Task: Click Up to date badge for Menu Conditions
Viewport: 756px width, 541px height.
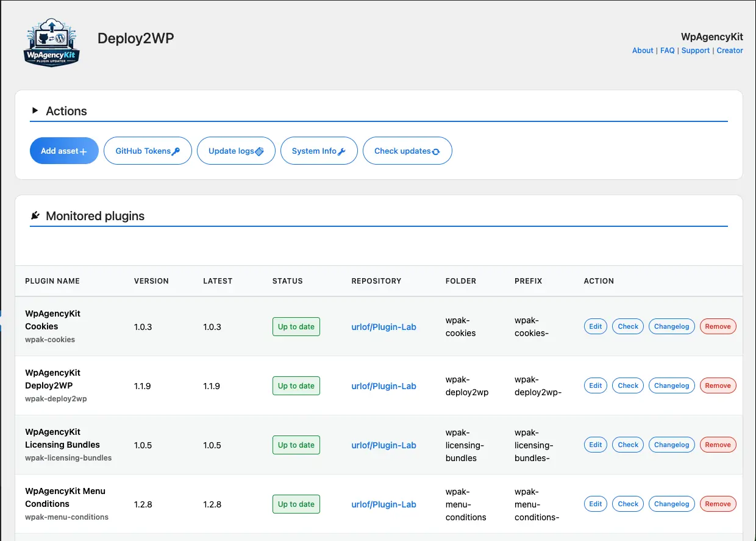Action: (x=296, y=504)
